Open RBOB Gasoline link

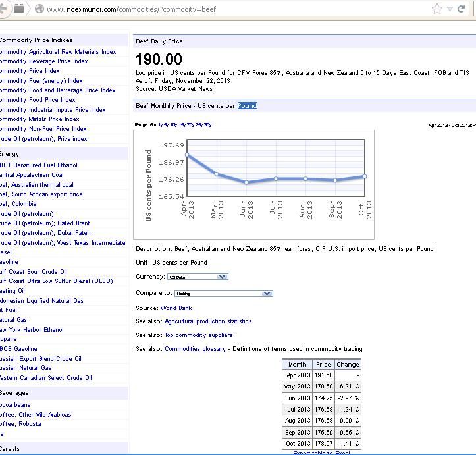tap(18, 349)
